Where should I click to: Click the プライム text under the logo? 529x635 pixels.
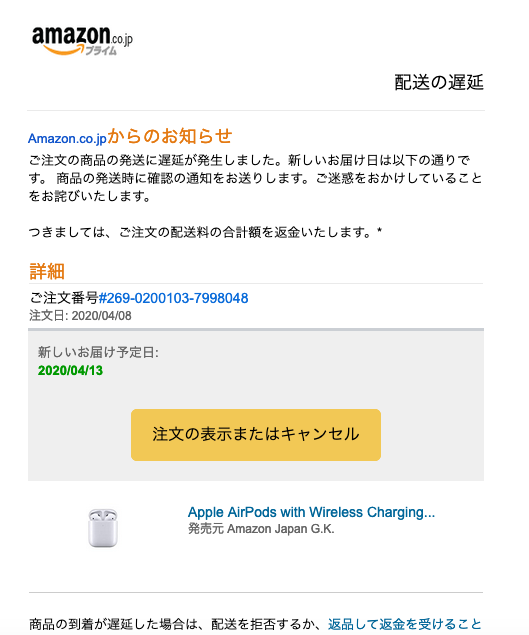click(101, 51)
